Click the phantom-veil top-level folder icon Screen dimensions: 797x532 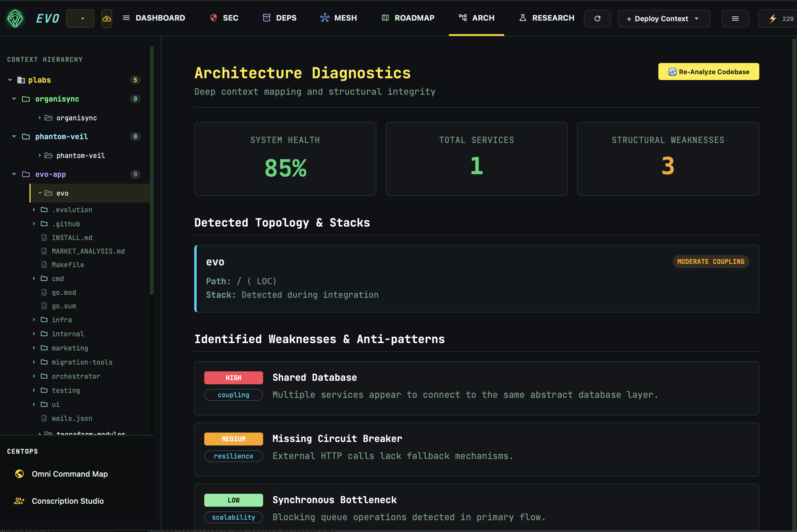[x=26, y=137]
